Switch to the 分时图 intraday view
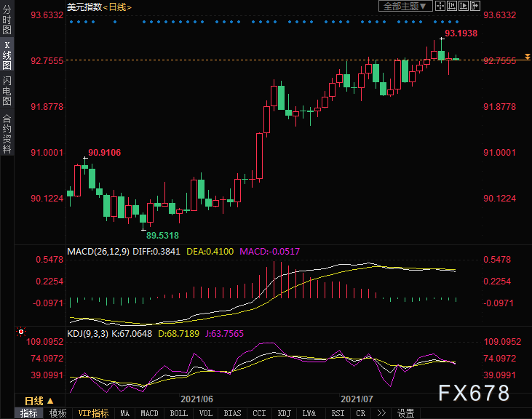 pos(7,20)
